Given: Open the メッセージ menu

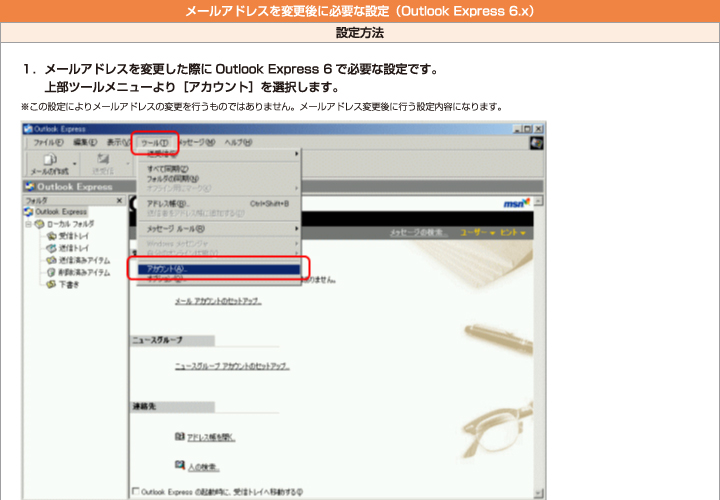Looking at the screenshot, I should (x=197, y=143).
